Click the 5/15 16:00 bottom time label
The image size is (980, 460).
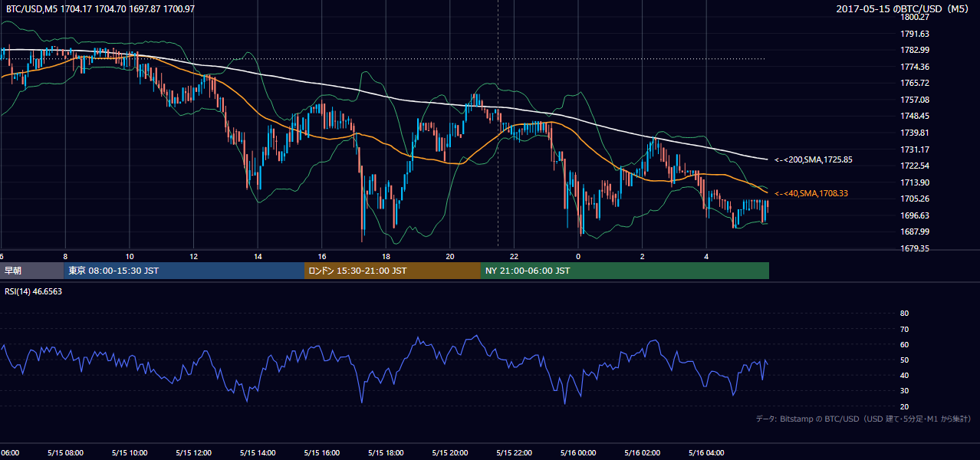(x=321, y=453)
